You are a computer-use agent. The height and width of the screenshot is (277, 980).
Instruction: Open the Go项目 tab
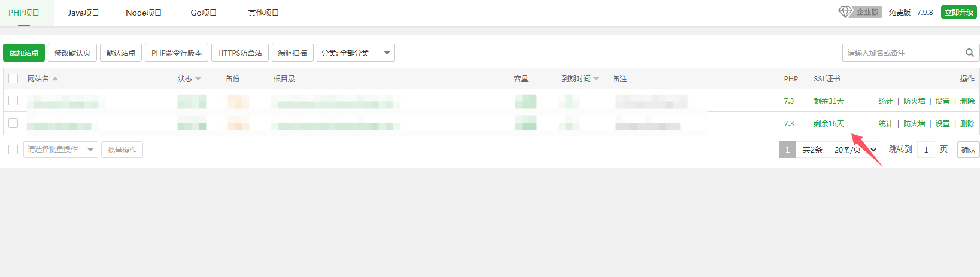coord(204,13)
